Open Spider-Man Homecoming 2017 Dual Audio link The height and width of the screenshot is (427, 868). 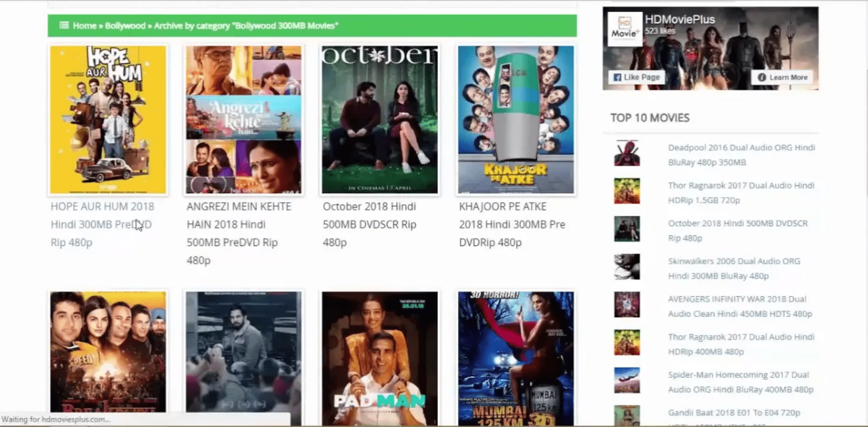pos(741,382)
